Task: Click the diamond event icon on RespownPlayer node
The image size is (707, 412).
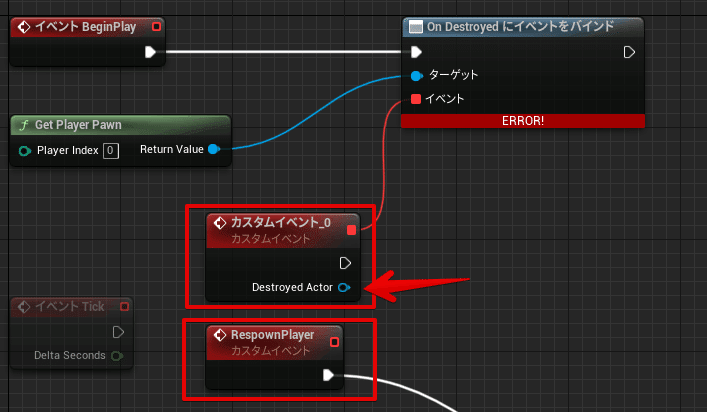Action: pyautogui.click(x=220, y=335)
